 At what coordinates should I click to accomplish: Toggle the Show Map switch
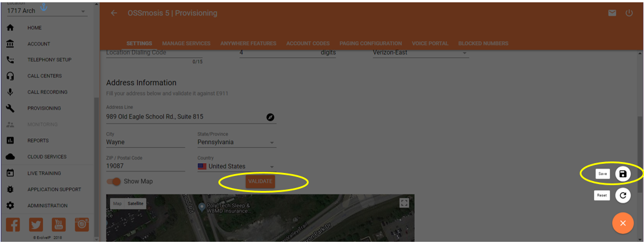click(x=114, y=181)
